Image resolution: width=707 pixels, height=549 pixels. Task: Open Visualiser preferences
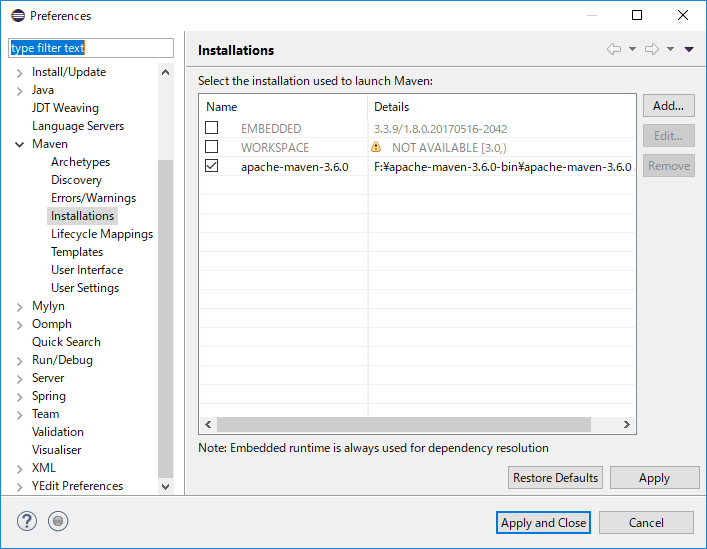(x=56, y=450)
